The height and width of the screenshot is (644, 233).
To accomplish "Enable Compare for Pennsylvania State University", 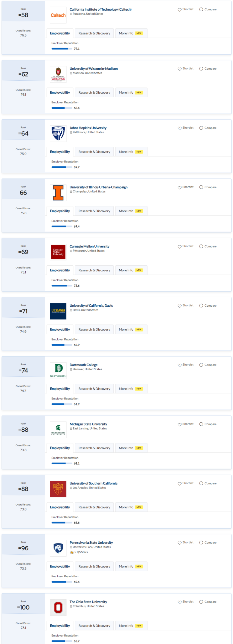I will (x=201, y=542).
